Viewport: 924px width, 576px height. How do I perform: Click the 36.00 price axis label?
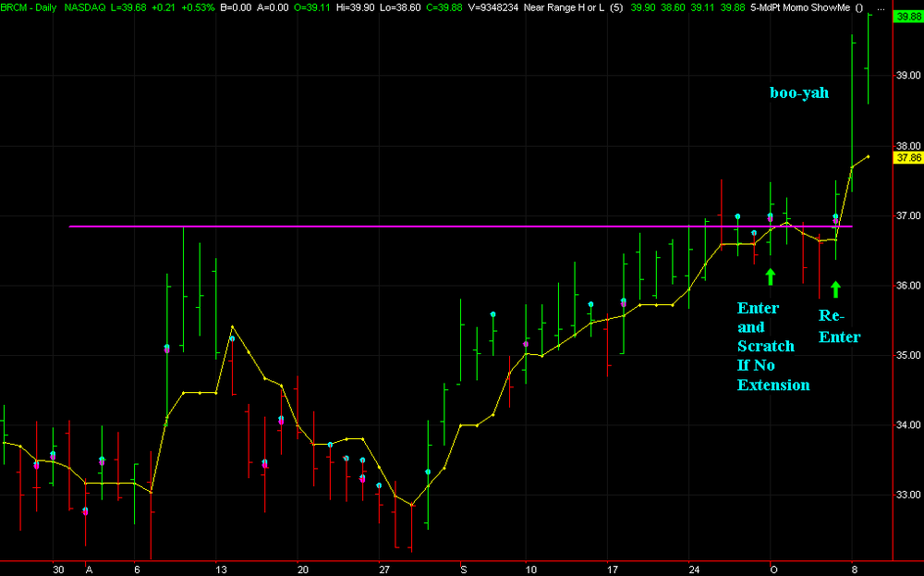click(907, 286)
